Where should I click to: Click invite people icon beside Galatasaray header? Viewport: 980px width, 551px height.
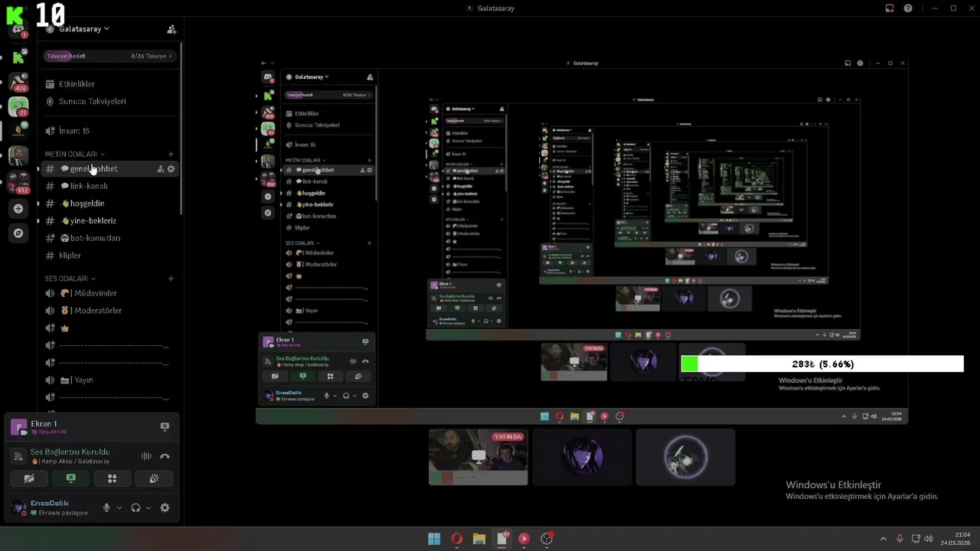tap(171, 29)
